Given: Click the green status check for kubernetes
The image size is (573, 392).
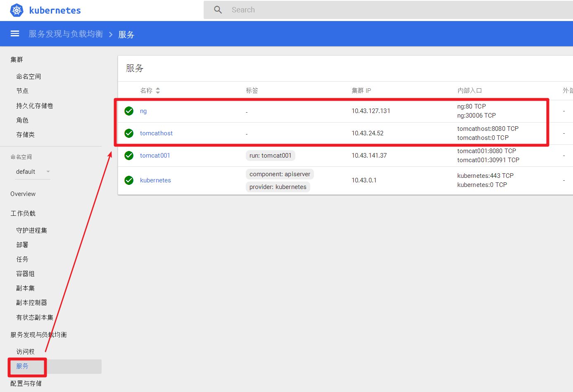Looking at the screenshot, I should tap(129, 180).
